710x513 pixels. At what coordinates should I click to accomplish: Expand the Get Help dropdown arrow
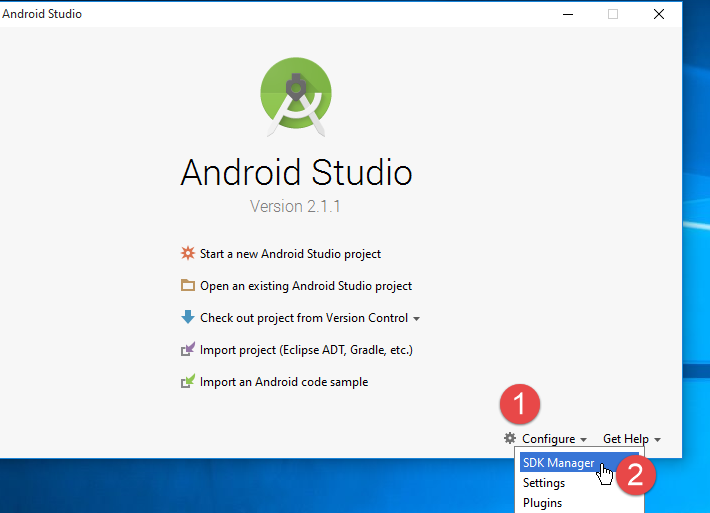tap(657, 440)
